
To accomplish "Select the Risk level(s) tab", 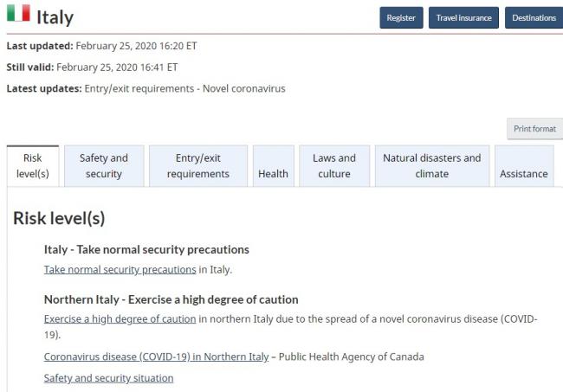I will [33, 166].
